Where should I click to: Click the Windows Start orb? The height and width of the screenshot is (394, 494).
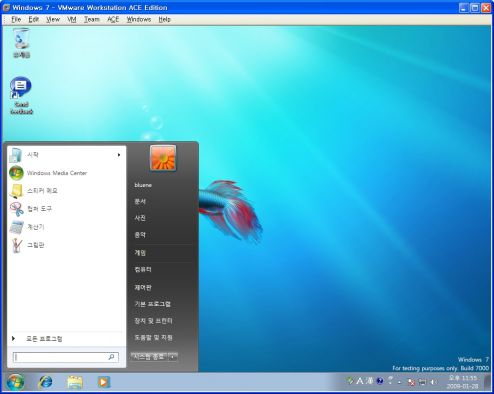tap(15, 382)
